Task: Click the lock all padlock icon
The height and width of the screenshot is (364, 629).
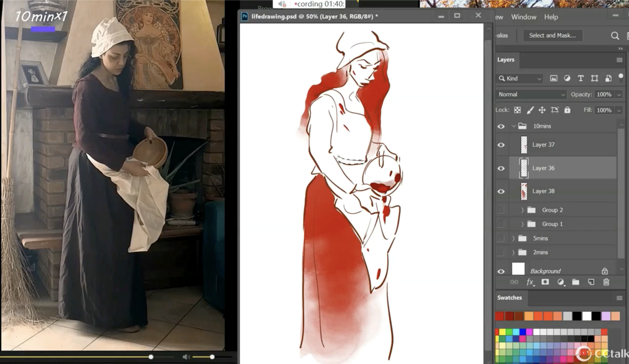Action: pyautogui.click(x=567, y=110)
